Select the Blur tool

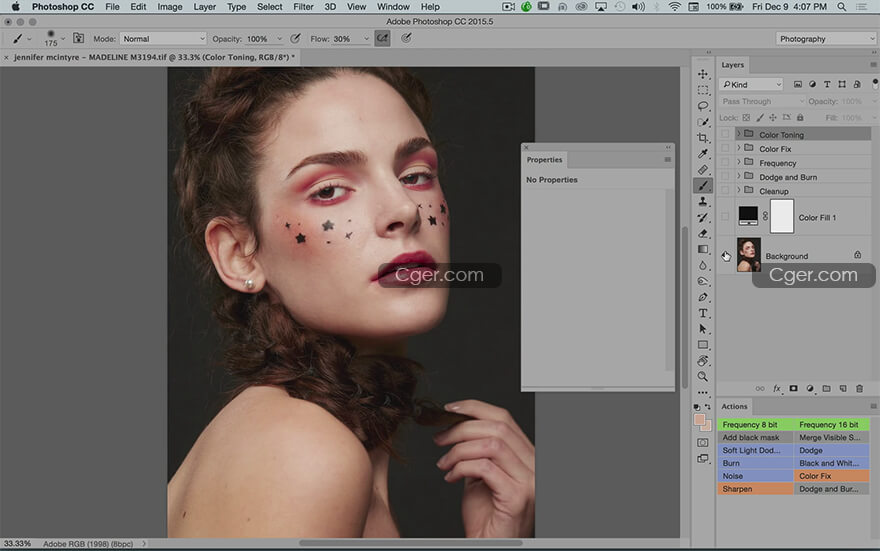click(x=703, y=265)
